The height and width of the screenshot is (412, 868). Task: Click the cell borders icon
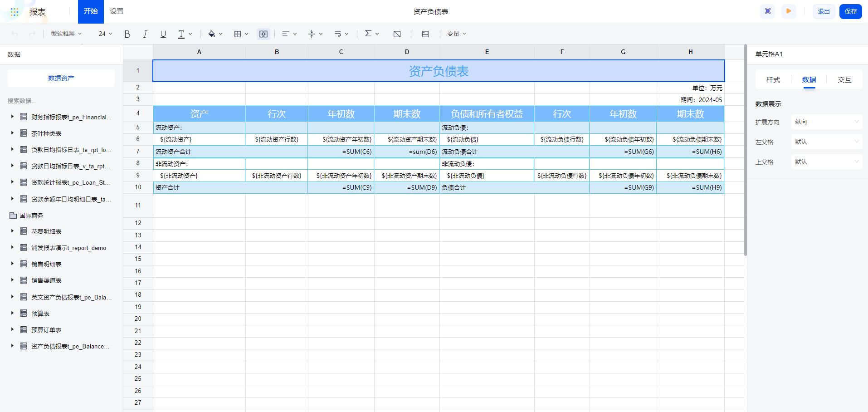pos(238,34)
